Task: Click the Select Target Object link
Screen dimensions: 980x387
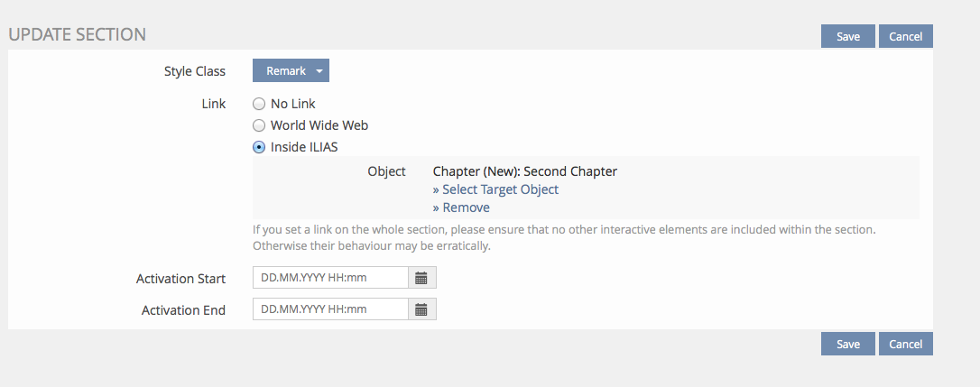Action: (x=500, y=189)
